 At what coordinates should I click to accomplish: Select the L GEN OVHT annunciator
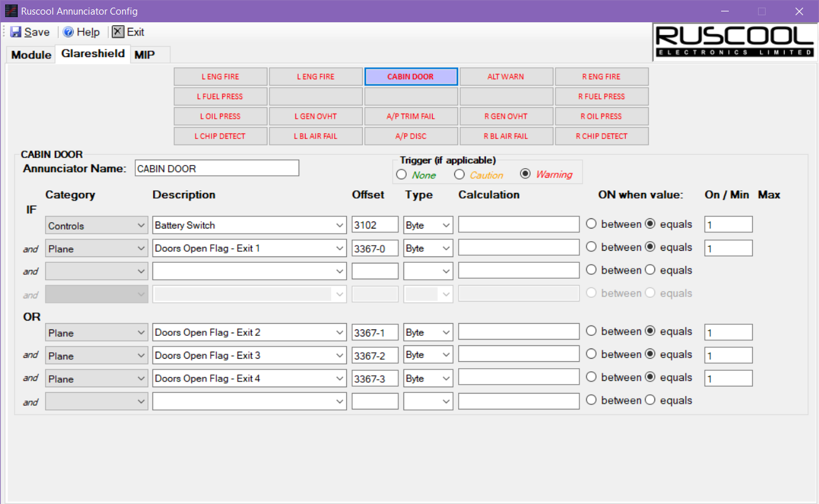tap(316, 116)
